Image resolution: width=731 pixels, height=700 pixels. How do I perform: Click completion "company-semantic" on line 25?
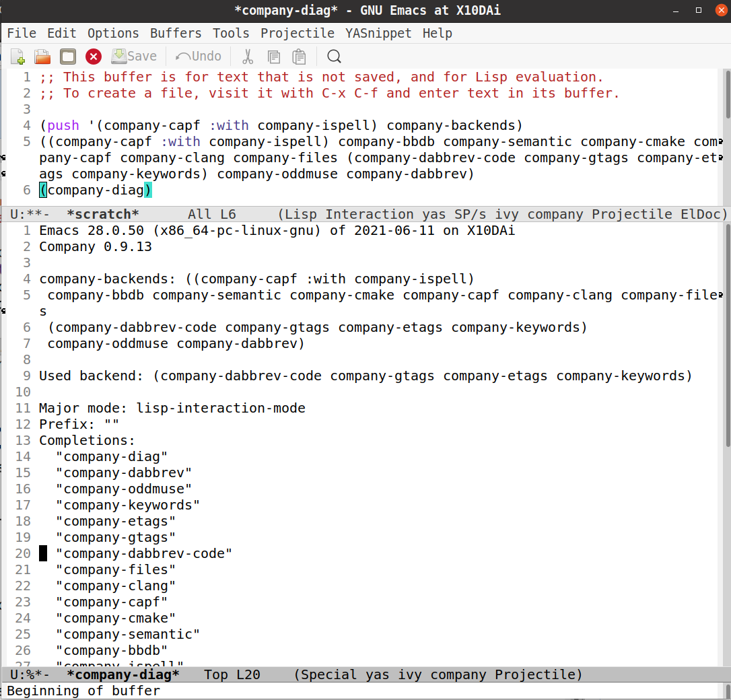128,634
